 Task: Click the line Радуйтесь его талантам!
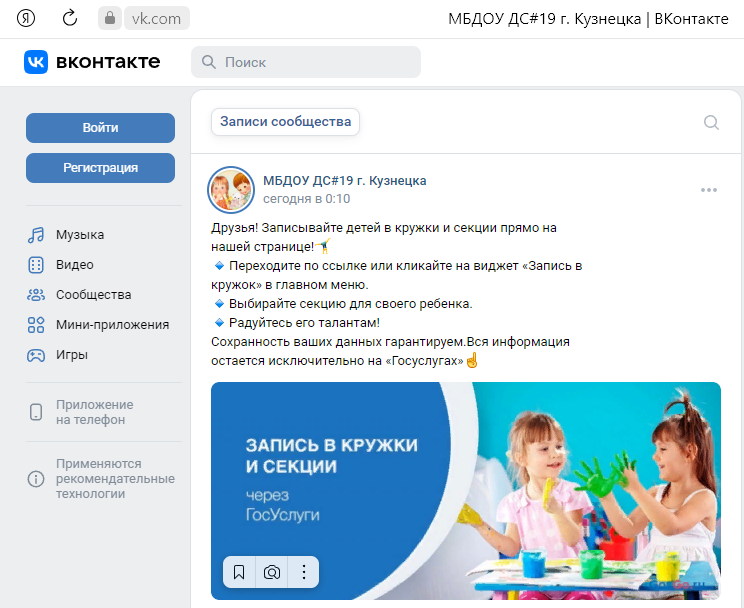click(x=304, y=323)
